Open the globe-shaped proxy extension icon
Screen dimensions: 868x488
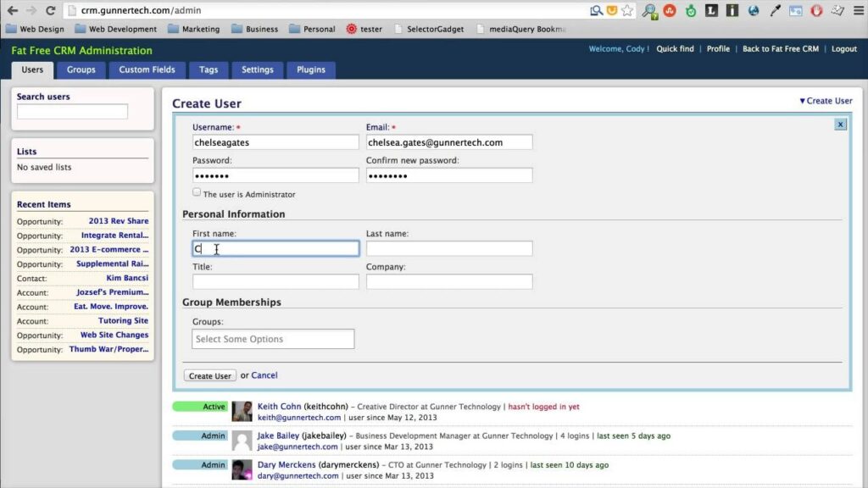(x=754, y=10)
